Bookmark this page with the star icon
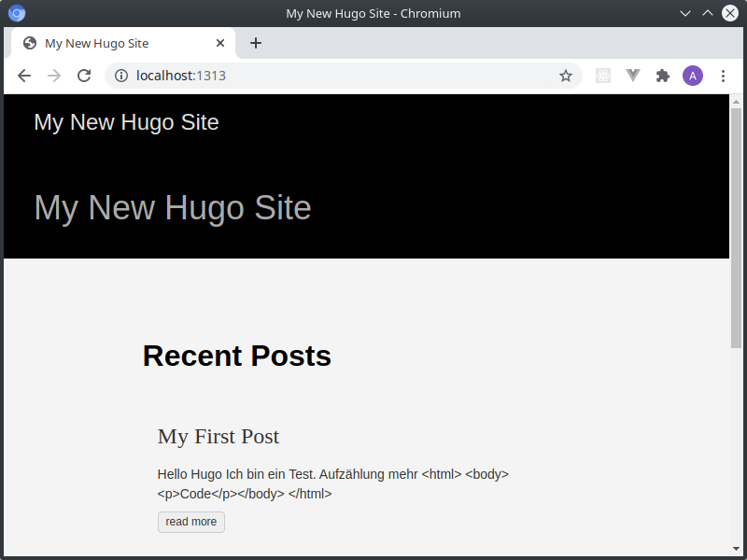This screenshot has width=747, height=560. [566, 76]
